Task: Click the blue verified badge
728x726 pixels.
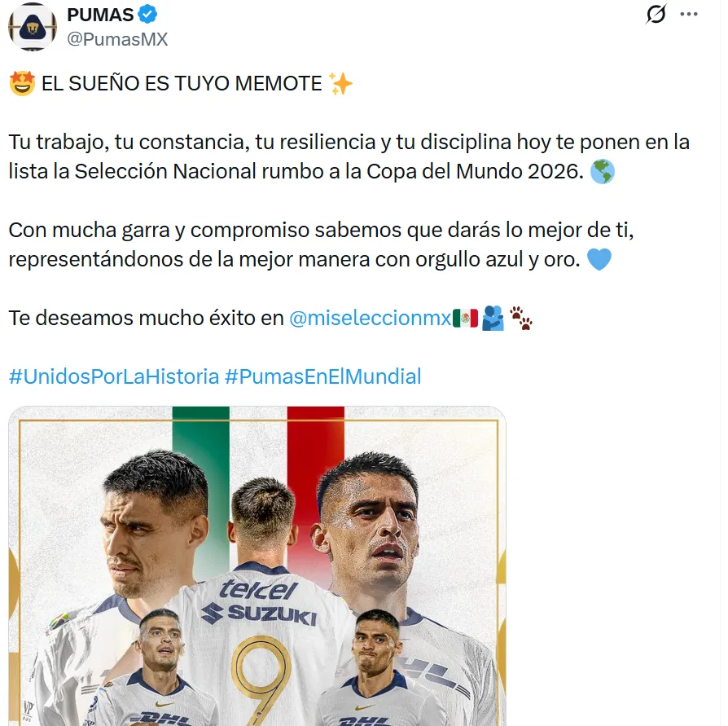Action: pos(147,15)
